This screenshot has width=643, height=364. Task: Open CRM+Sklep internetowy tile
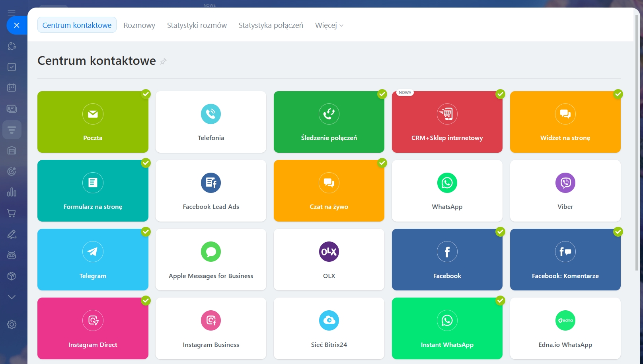447,122
